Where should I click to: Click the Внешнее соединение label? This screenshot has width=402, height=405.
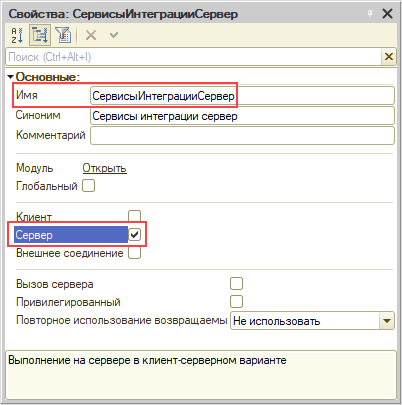[x=70, y=253]
